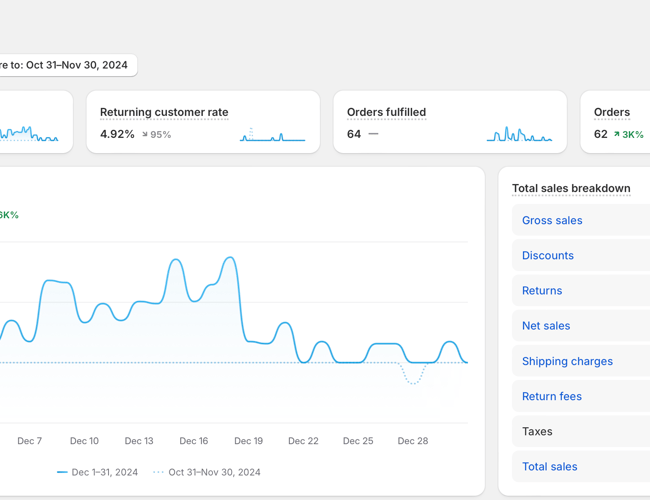
Task: Open the Orders metric card title
Action: click(x=611, y=113)
